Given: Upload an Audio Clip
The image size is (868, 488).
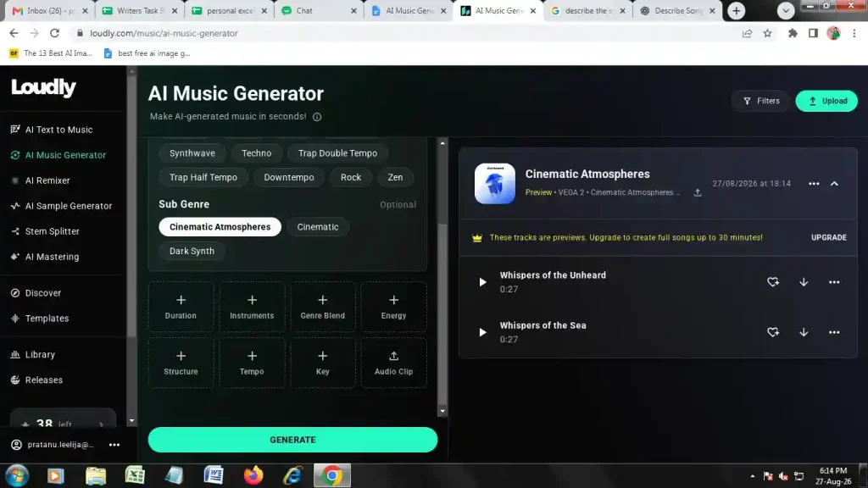Looking at the screenshot, I should coord(393,363).
